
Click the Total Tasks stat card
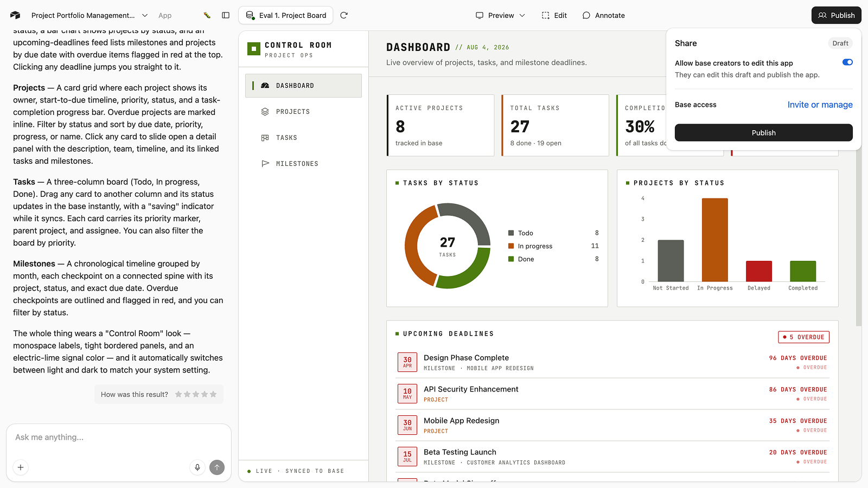pyautogui.click(x=555, y=125)
